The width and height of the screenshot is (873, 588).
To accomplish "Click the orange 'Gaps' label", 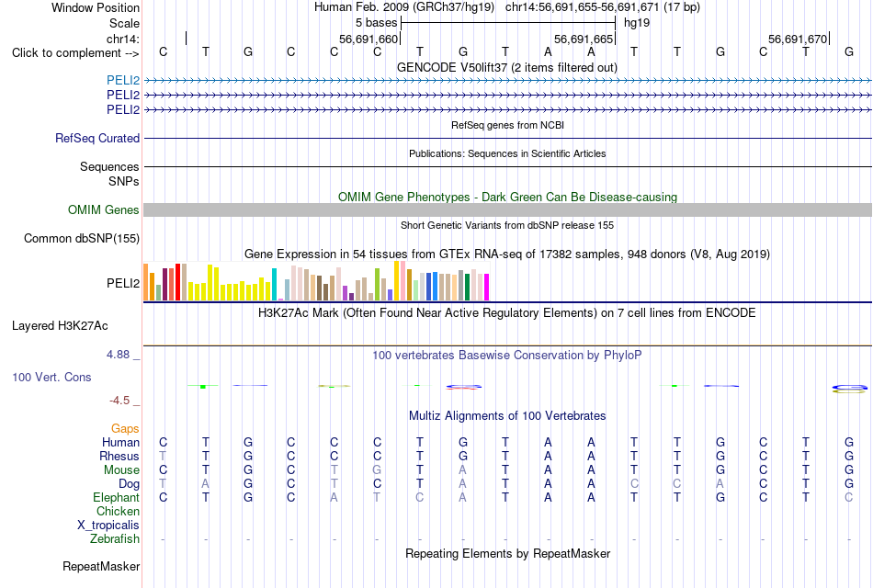I will 125,429.
